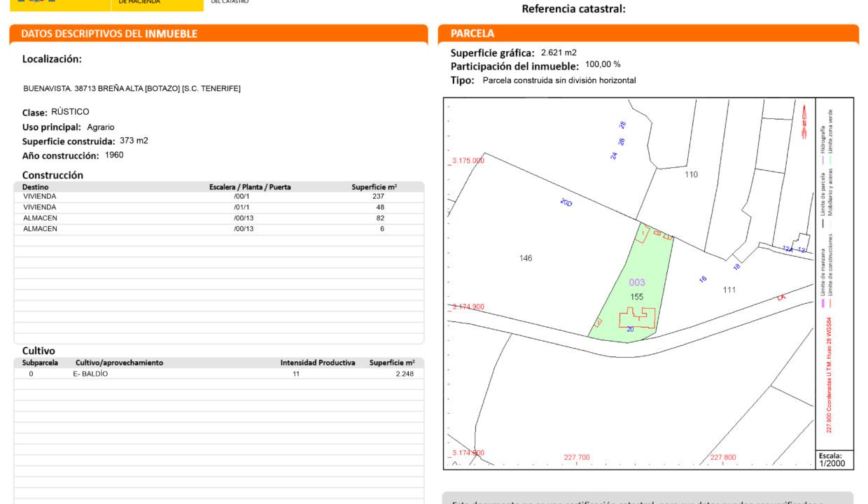Click the Referencia catastral heading
Screen dimensions: 868x504
(x=574, y=9)
